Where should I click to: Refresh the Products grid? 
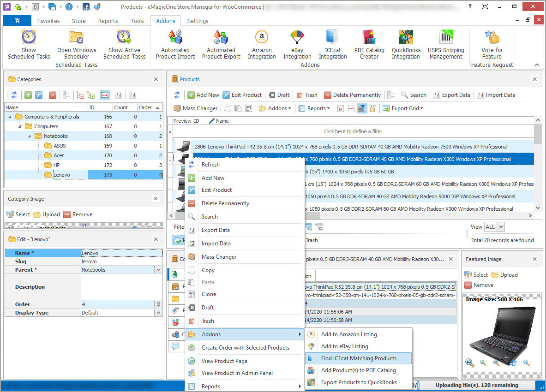coord(177,95)
